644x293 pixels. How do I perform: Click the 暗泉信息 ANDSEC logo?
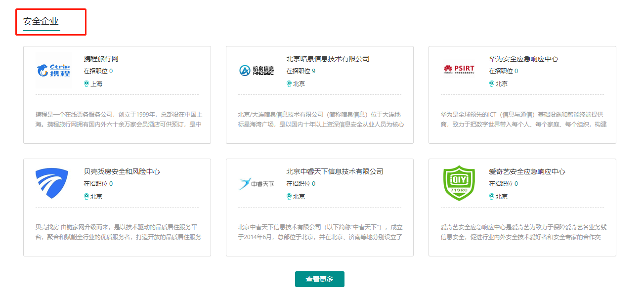point(256,71)
